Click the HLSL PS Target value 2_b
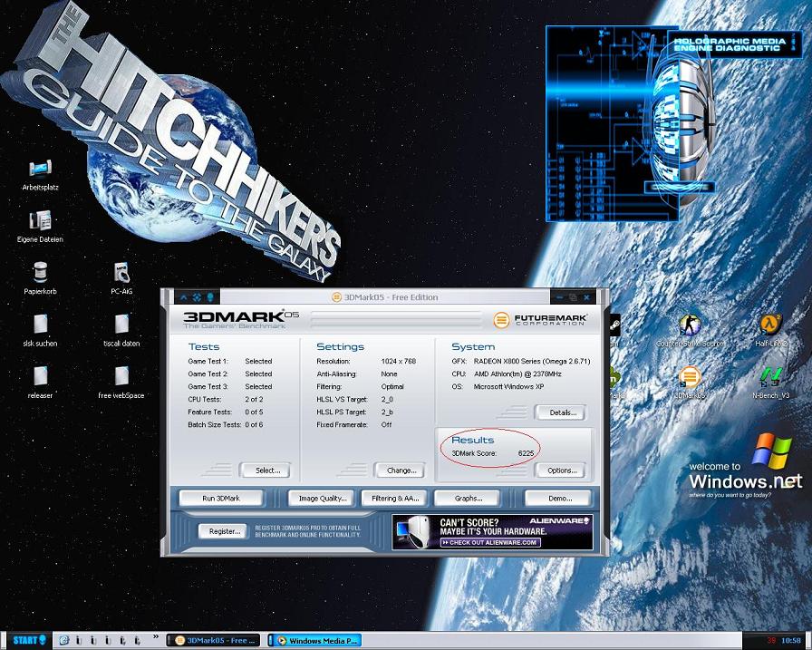This screenshot has height=650, width=812. click(386, 412)
